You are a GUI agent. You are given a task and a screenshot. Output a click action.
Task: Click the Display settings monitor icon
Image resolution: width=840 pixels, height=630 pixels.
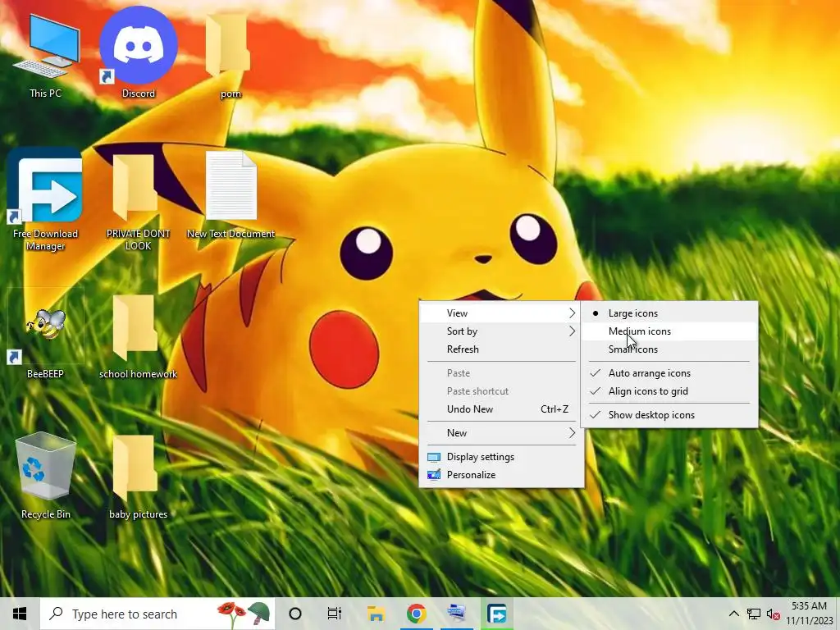[434, 457]
